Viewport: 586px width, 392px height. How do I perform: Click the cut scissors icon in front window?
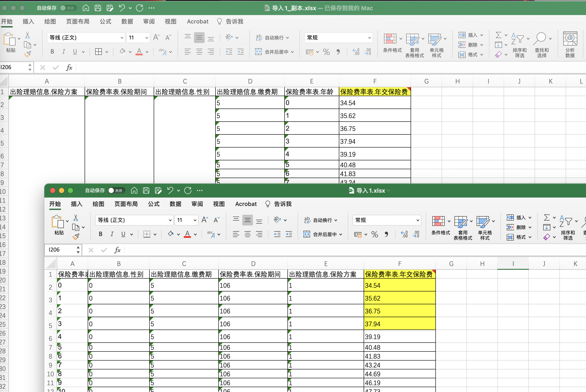[x=76, y=218]
